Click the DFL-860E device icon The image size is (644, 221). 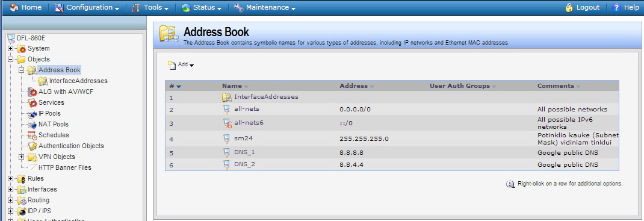11,38
